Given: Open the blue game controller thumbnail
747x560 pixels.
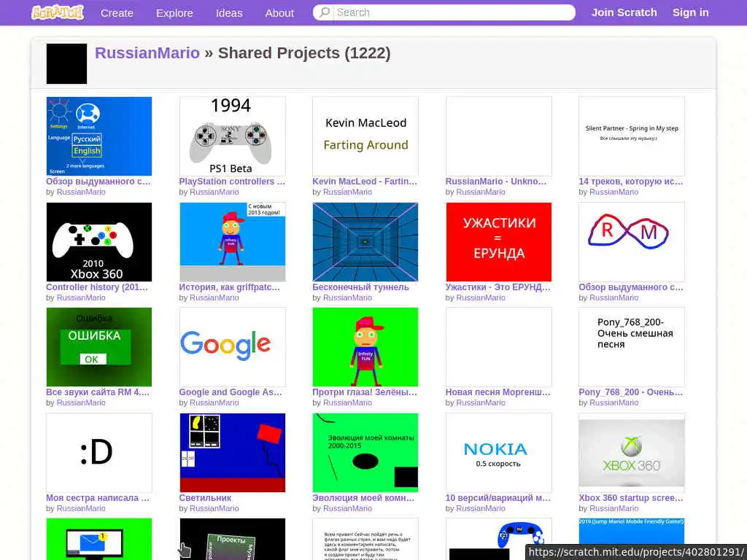Looking at the screenshot, I should (x=499, y=539).
